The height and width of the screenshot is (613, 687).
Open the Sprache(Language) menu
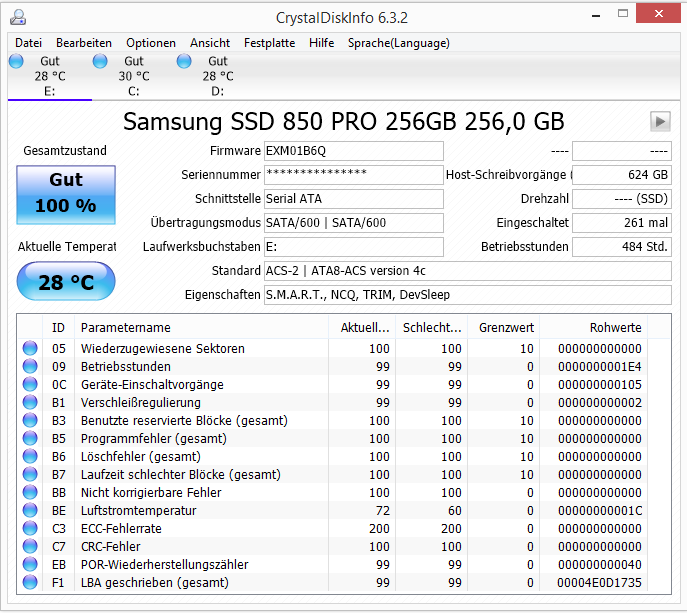click(399, 43)
